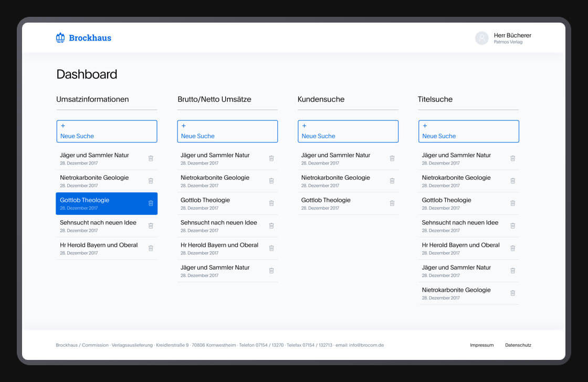Delete last Nietrokarbonite Geologie in Titelsuche
588x382 pixels.
point(512,293)
